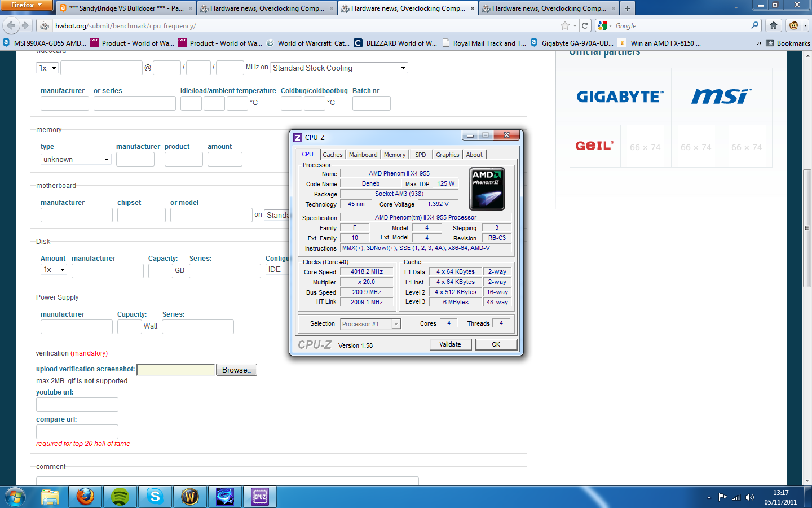812x508 pixels.
Task: Click the Firefox taskbar icon
Action: [85, 497]
